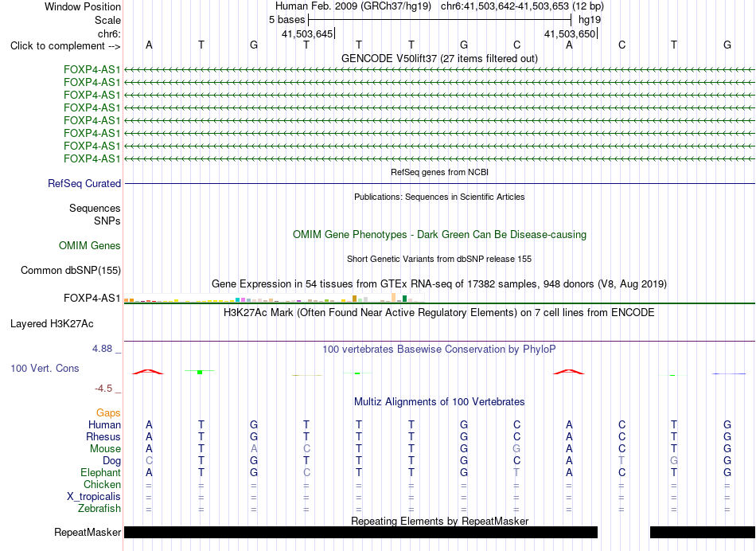Open 'Repeating Elements by RepeatMasker' track title
756x551 pixels.
[439, 521]
